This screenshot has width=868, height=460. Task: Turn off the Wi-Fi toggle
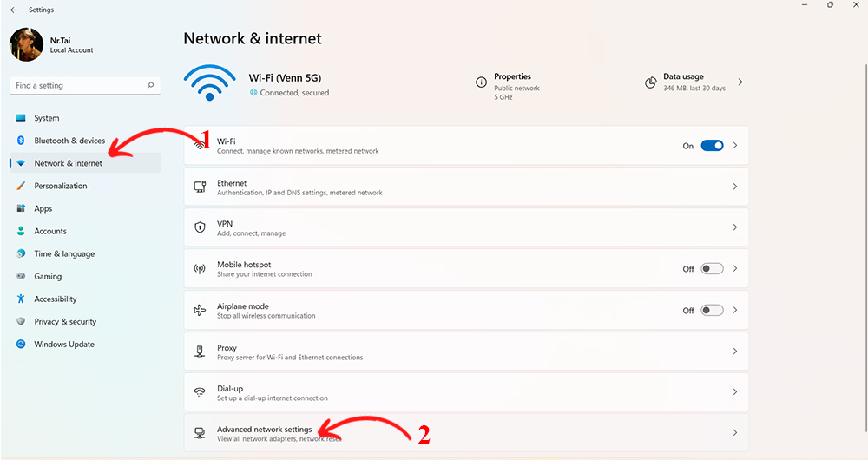[712, 146]
